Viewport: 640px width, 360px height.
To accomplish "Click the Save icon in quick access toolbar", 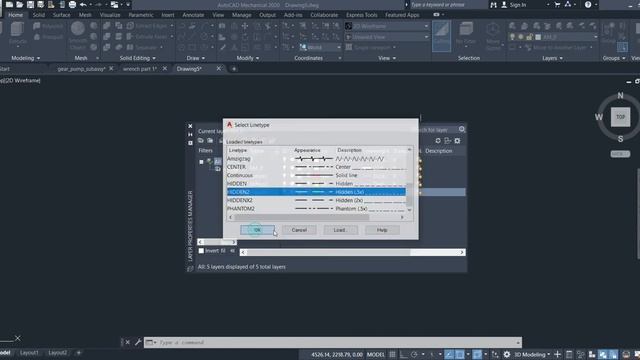I will pos(30,4).
